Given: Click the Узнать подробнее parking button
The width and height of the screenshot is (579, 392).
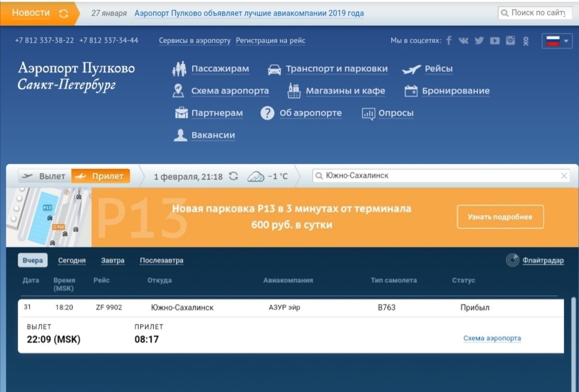Looking at the screenshot, I should click(x=499, y=216).
